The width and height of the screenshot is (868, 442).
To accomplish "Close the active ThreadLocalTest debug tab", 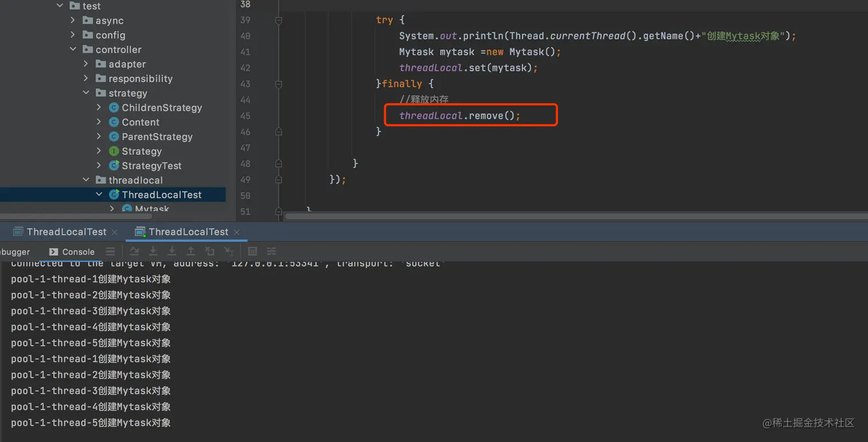I will [x=237, y=232].
